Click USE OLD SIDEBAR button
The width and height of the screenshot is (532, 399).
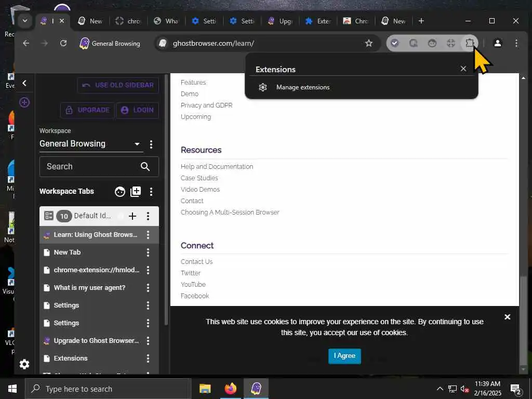[x=118, y=85]
